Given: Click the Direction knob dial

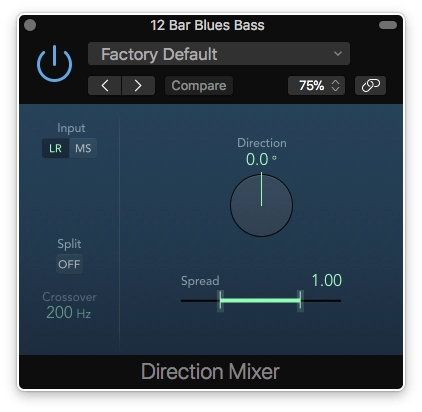Looking at the screenshot, I should 261,205.
